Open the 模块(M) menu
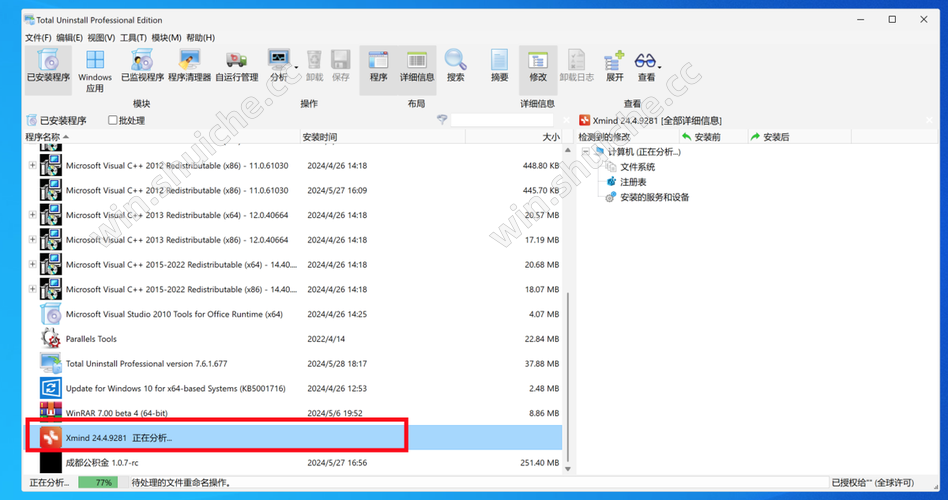Screen dimensions: 948x500 (166, 37)
